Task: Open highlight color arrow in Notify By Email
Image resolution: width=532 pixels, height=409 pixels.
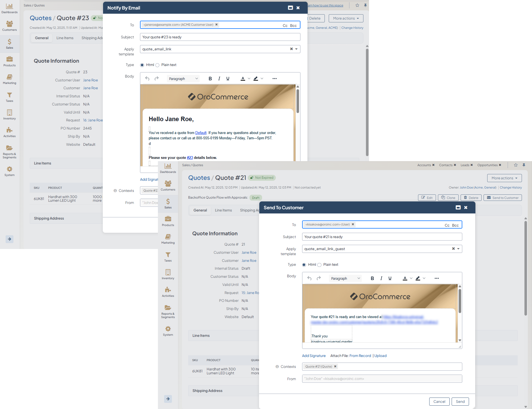Action: point(262,79)
